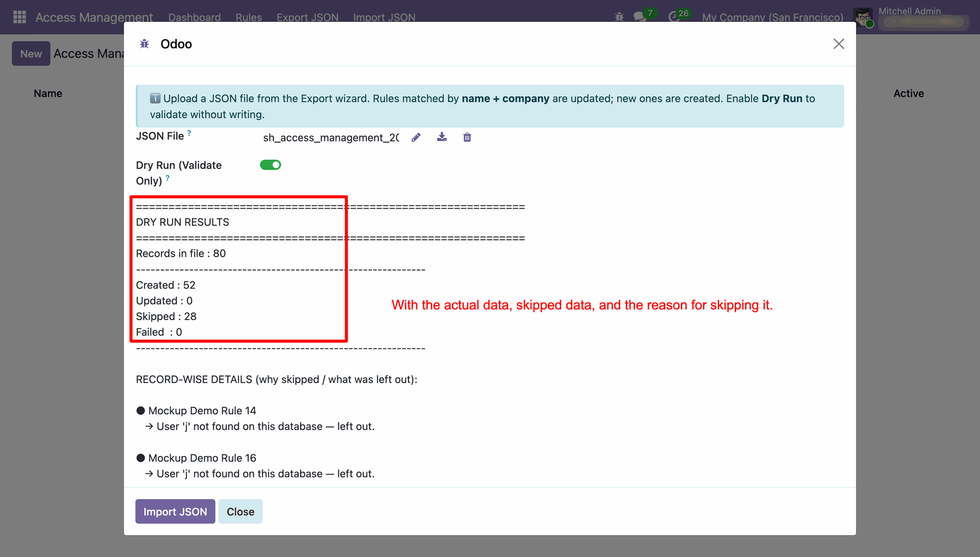Select the 'Records in file : 80' line
The width and height of the screenshot is (980, 557).
tap(181, 254)
